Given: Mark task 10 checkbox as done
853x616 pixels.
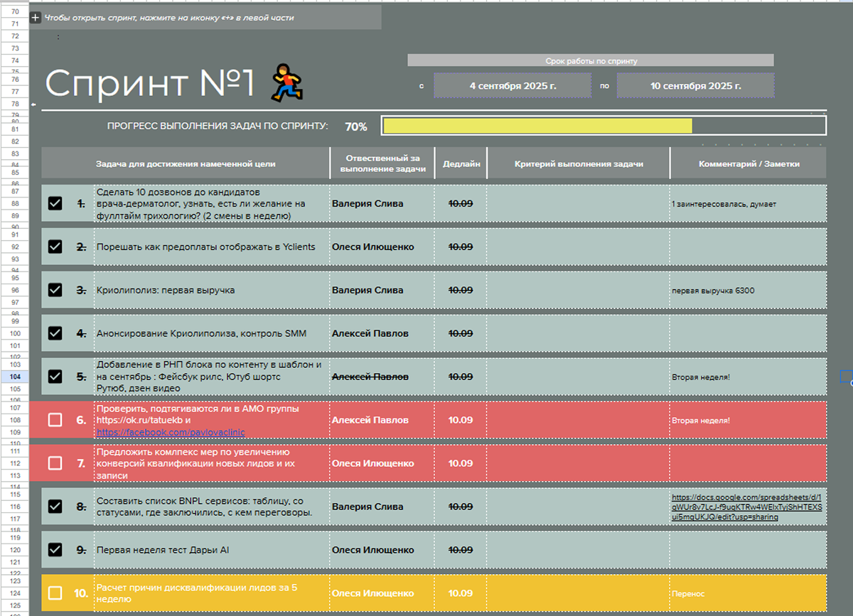Looking at the screenshot, I should 55,593.
